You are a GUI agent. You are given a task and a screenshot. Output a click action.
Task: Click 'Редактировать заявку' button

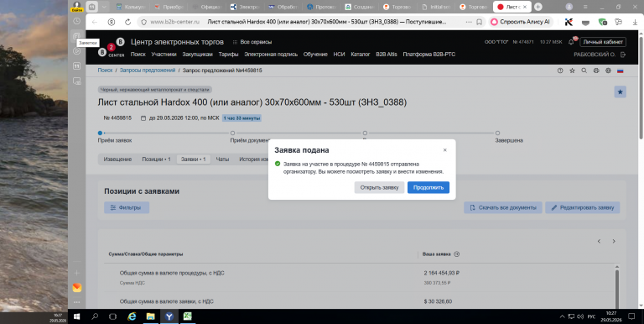583,207
